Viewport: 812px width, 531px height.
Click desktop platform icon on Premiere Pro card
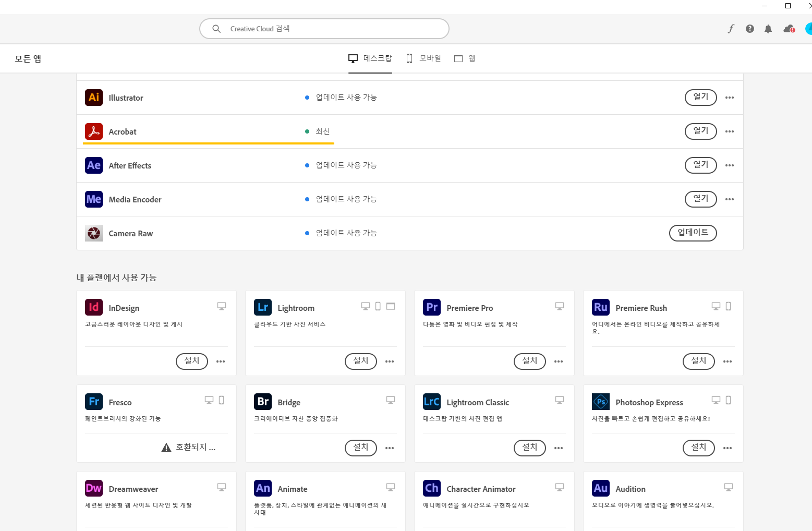click(x=560, y=306)
